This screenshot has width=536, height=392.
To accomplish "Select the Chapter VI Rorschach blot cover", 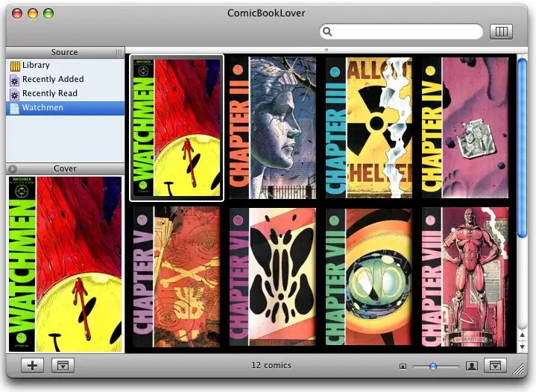I will tap(273, 276).
